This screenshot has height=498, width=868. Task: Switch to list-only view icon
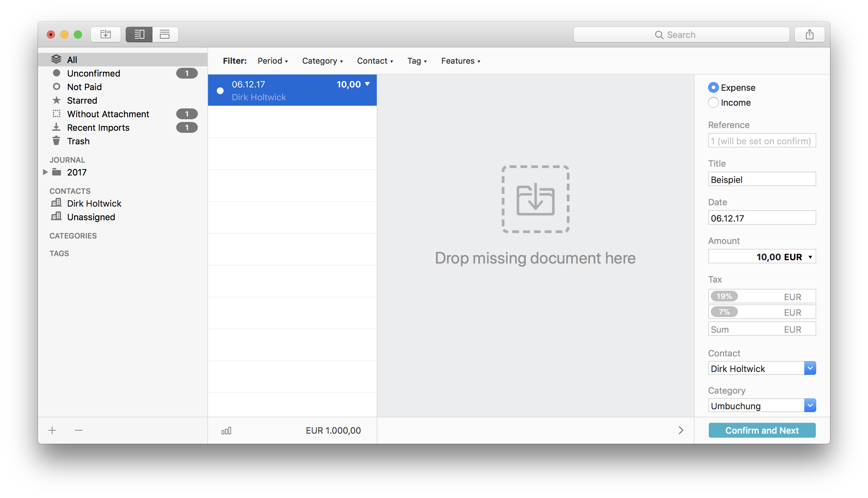tap(165, 35)
